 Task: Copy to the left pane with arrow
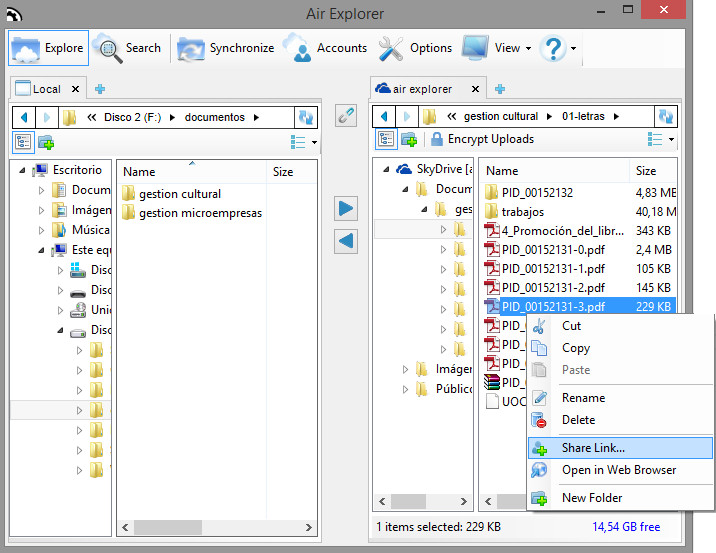(346, 241)
